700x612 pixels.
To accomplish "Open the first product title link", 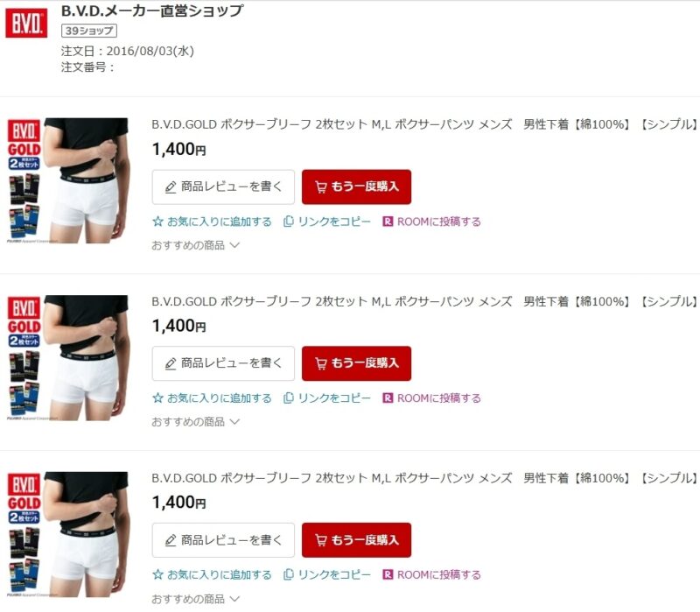I will pyautogui.click(x=424, y=124).
